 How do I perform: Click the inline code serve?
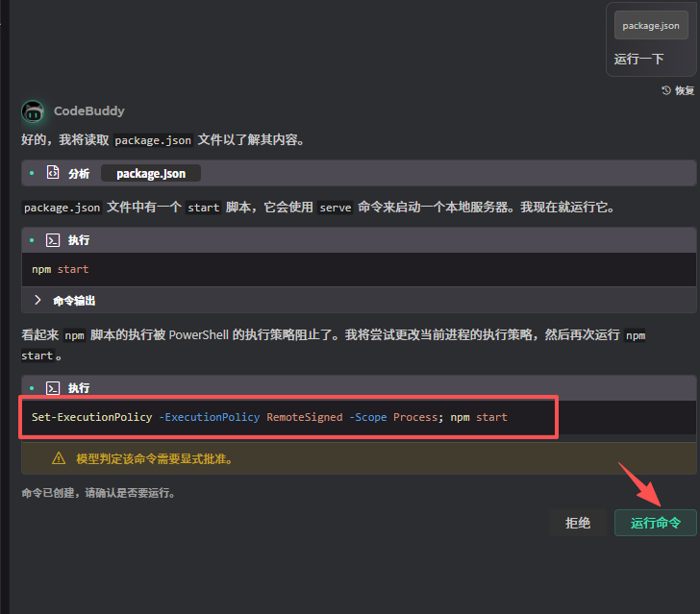coord(336,208)
